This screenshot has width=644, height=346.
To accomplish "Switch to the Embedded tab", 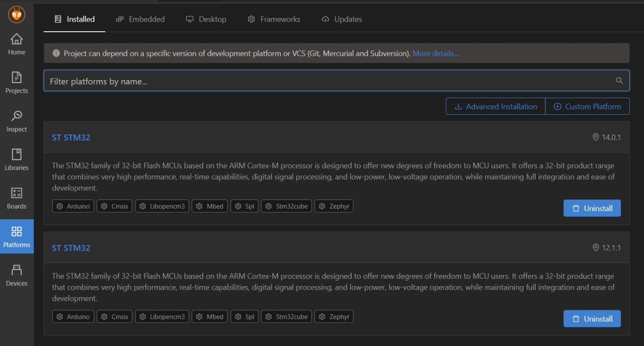I will click(x=140, y=19).
